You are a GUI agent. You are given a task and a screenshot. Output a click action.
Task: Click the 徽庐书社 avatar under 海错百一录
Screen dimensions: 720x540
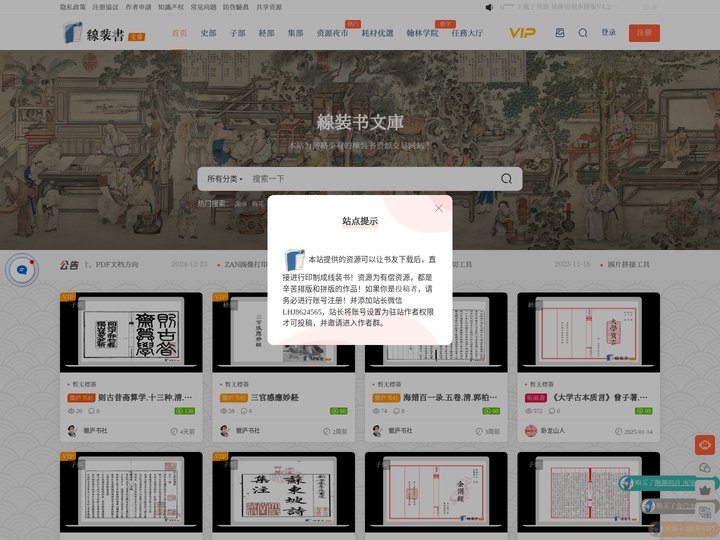tap(377, 431)
